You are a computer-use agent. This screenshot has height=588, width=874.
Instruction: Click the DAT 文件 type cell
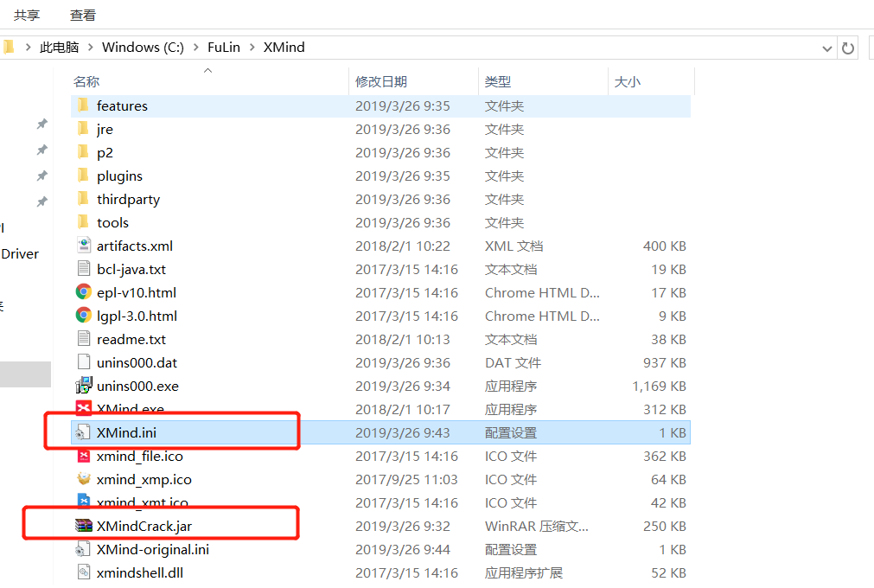513,363
